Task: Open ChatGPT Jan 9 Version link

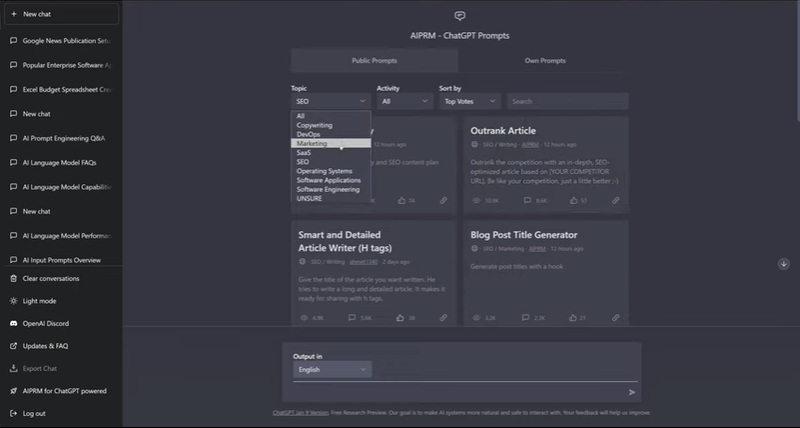Action: pyautogui.click(x=301, y=413)
